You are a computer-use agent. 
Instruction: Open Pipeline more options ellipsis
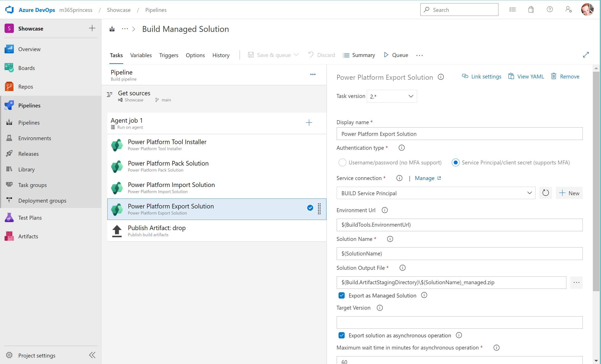point(313,75)
